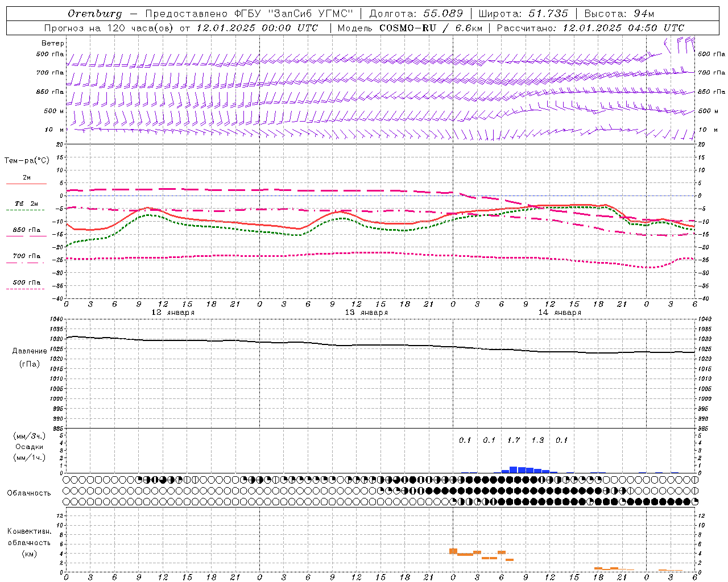The height and width of the screenshot is (582, 728).
Task: Click the station name "Orenburg" in the header
Action: pyautogui.click(x=95, y=14)
